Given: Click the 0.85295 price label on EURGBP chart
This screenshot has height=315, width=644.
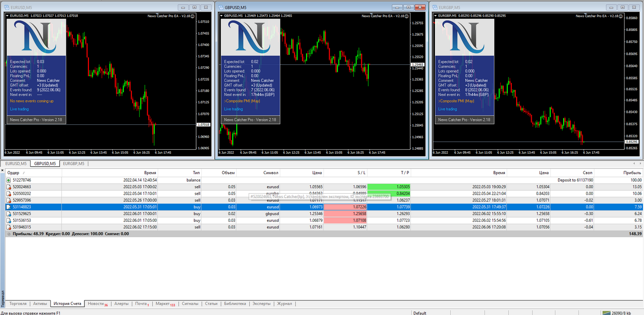Looking at the screenshot, I should pyautogui.click(x=632, y=142).
